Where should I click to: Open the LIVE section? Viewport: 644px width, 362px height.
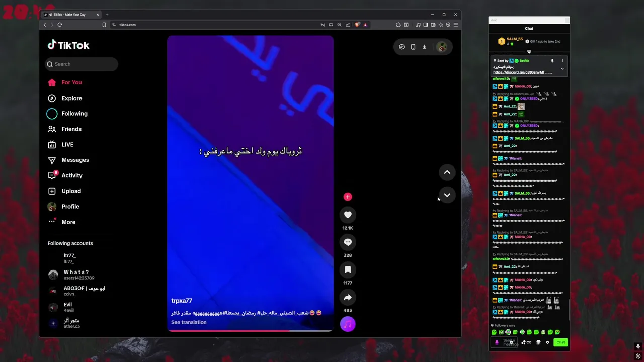point(60,145)
